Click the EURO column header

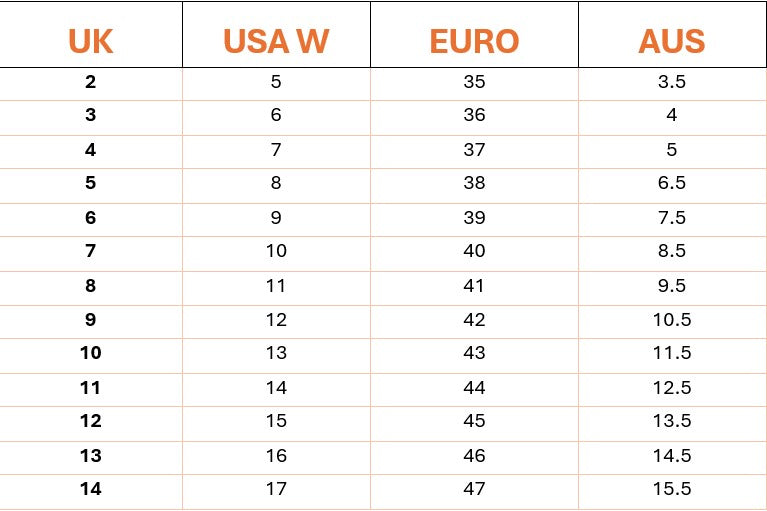click(x=474, y=41)
